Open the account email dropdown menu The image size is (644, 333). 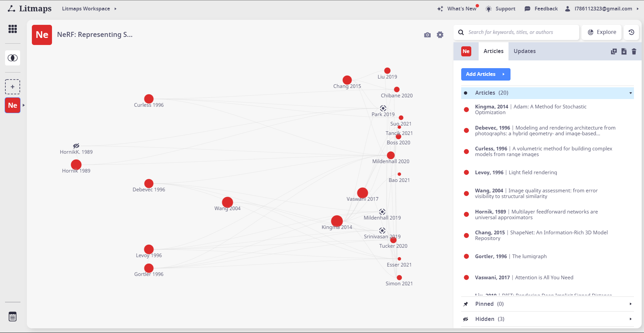(606, 9)
